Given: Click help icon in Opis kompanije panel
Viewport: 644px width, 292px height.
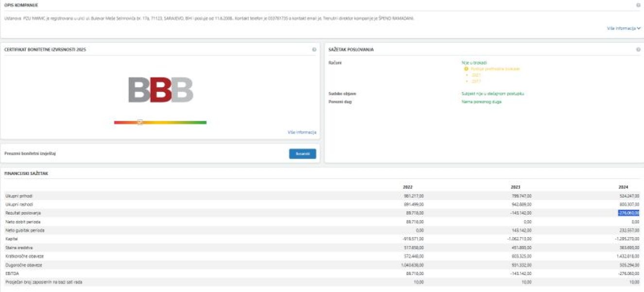Looking at the screenshot, I should pos(638,5).
